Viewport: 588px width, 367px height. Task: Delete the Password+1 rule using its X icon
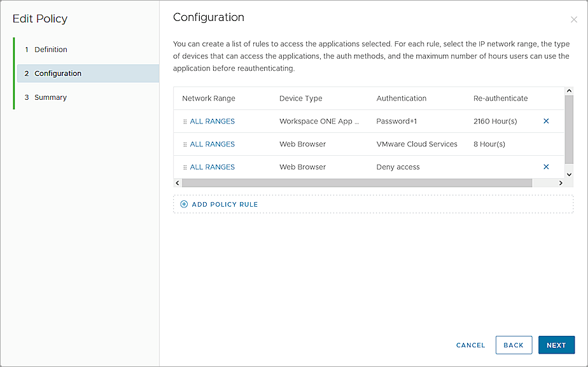click(546, 121)
